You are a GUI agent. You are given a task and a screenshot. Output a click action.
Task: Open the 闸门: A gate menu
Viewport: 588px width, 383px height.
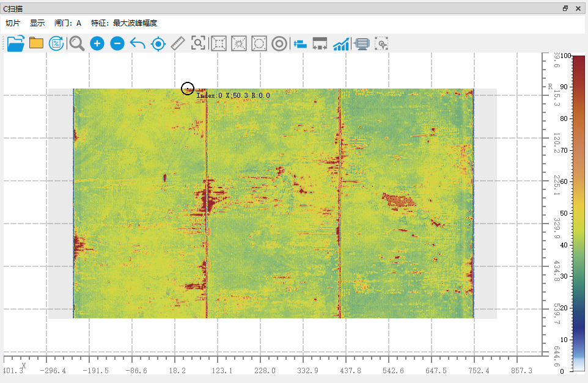pyautogui.click(x=68, y=23)
